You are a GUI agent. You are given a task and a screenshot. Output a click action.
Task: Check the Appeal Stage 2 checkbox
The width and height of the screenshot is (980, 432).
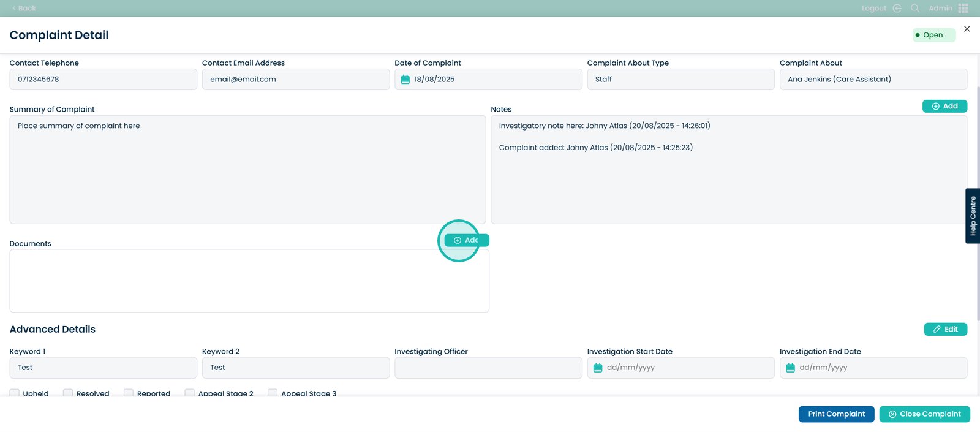[190, 393]
